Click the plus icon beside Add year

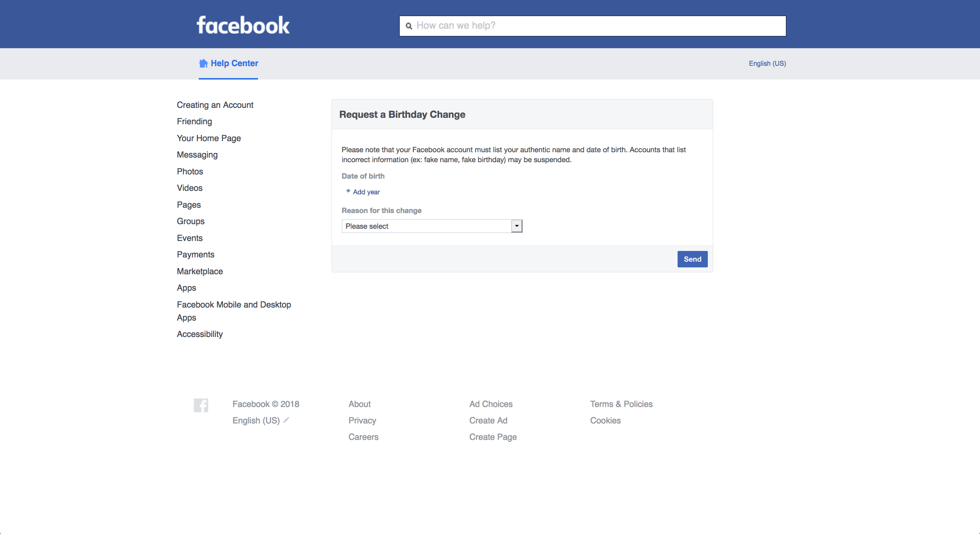tap(348, 191)
